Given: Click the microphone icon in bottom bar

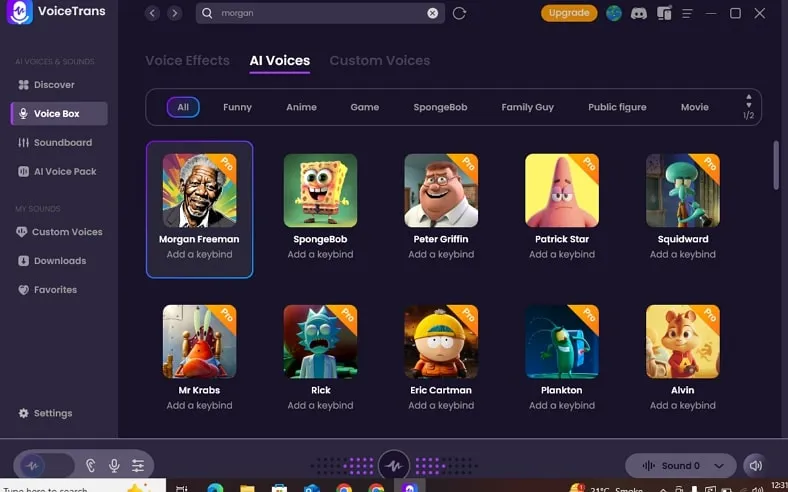Looking at the screenshot, I should point(114,465).
